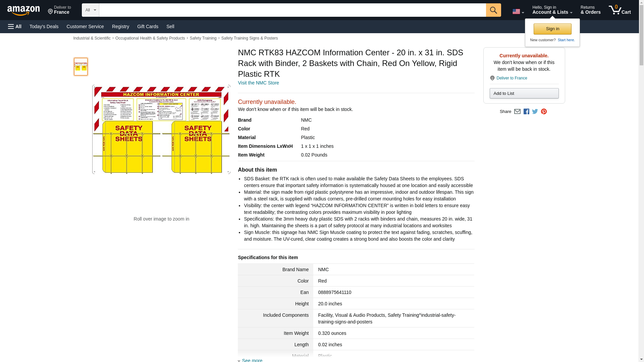Image resolution: width=644 pixels, height=362 pixels.
Task: Open Today's Deals
Action: point(44,26)
